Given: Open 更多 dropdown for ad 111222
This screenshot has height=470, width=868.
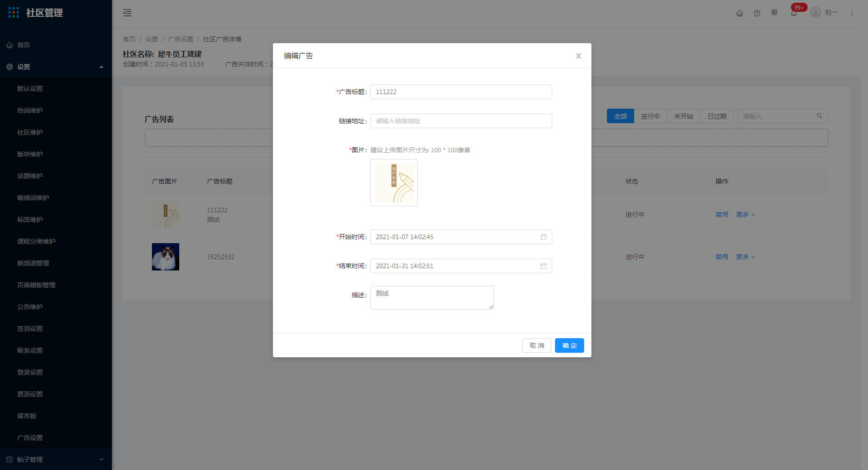Looking at the screenshot, I should point(746,215).
